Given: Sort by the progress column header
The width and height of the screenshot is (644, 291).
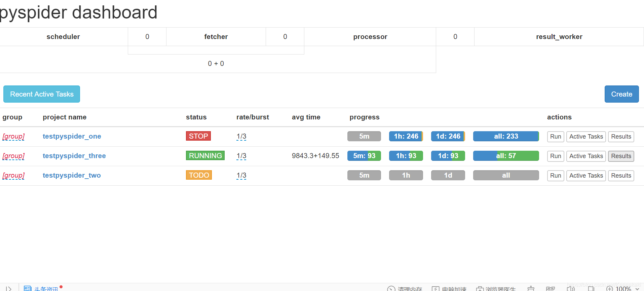Looking at the screenshot, I should point(365,117).
